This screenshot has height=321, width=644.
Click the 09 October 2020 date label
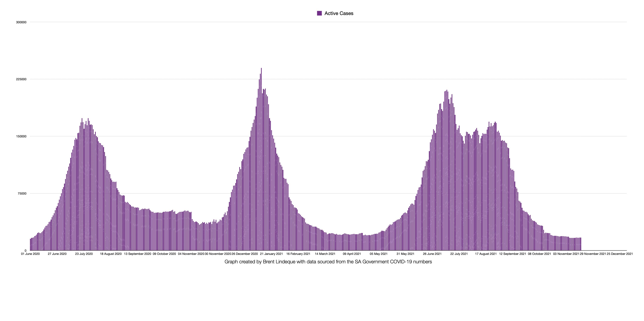pyautogui.click(x=164, y=254)
